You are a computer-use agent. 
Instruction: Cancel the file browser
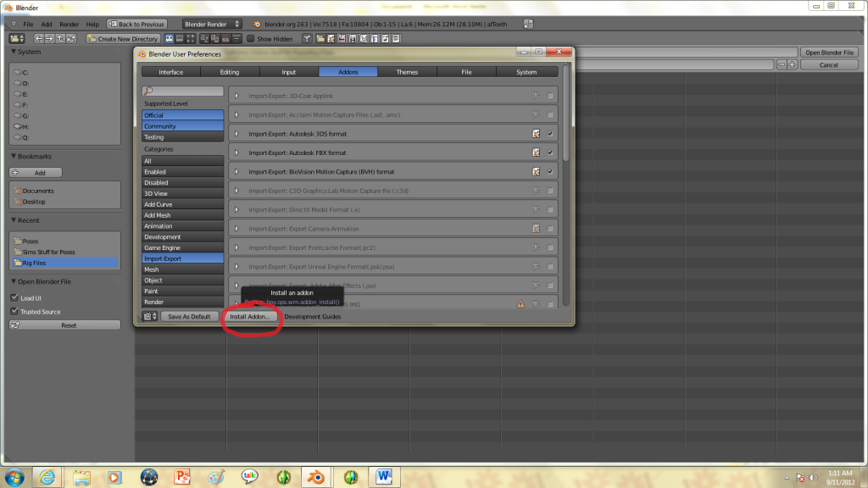pos(829,64)
